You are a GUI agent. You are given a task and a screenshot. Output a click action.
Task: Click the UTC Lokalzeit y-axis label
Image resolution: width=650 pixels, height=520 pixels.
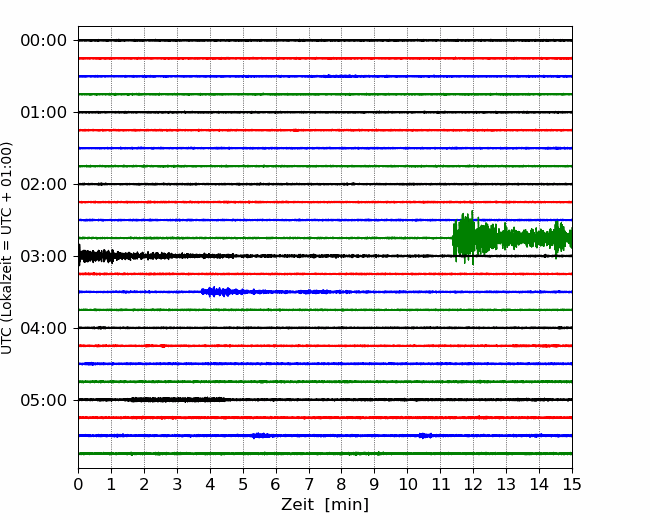(8, 247)
